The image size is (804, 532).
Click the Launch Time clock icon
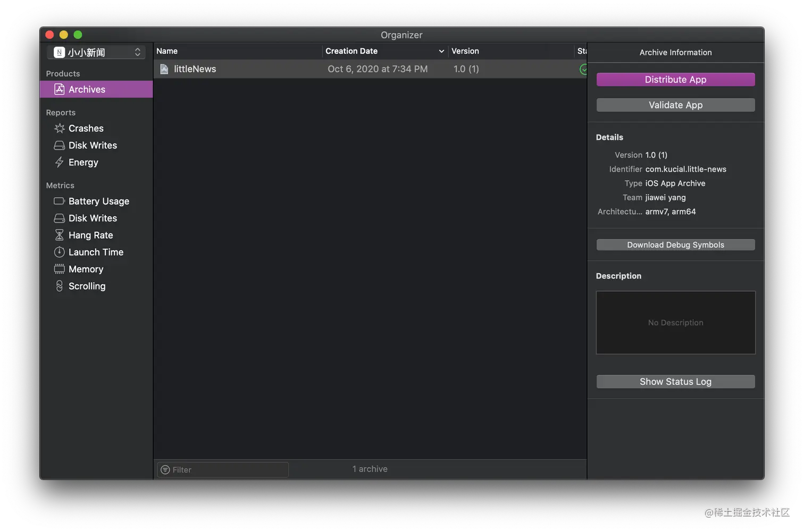[60, 252]
